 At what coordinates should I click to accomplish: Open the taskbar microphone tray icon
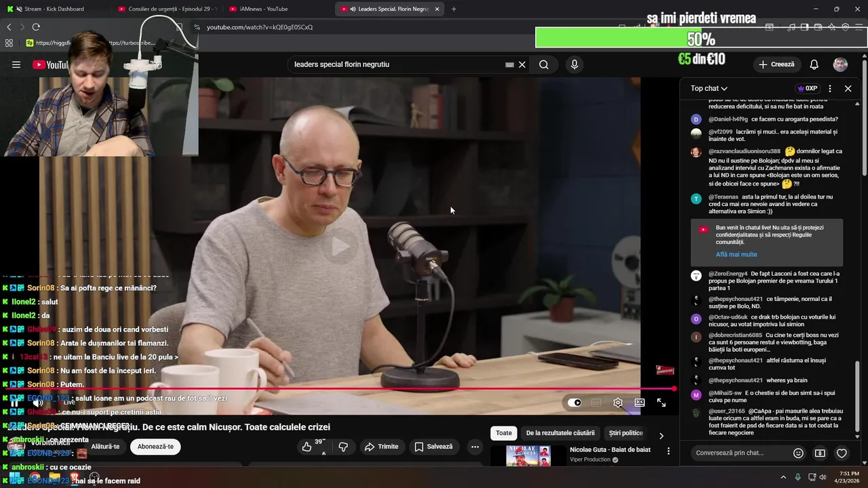click(797, 477)
